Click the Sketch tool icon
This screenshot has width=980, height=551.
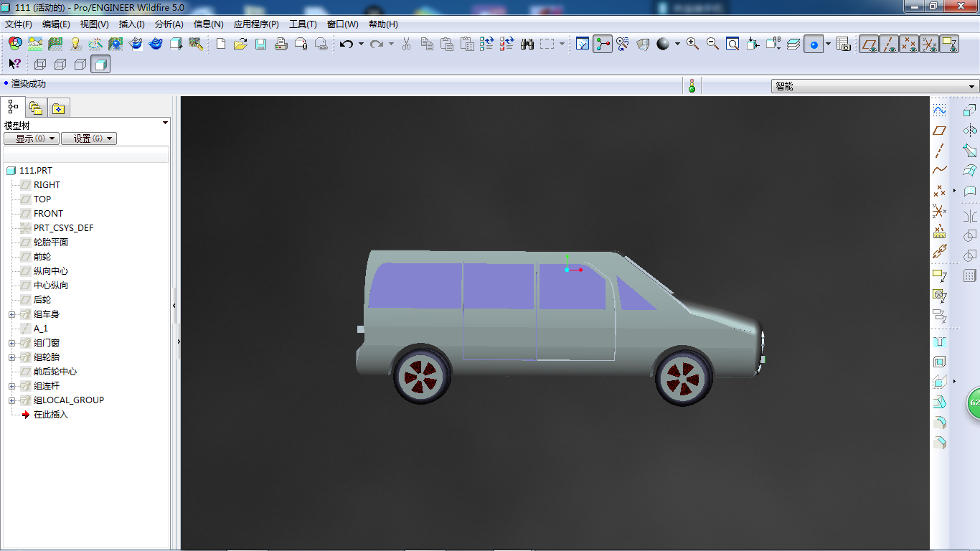(939, 110)
